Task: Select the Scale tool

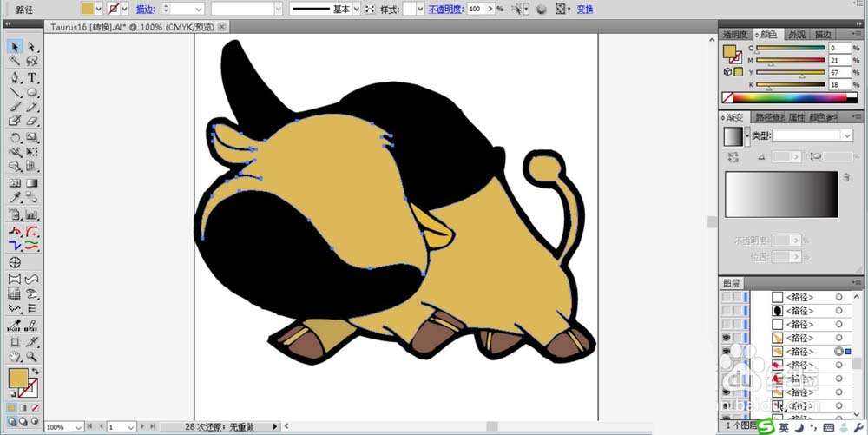Action: [31, 138]
